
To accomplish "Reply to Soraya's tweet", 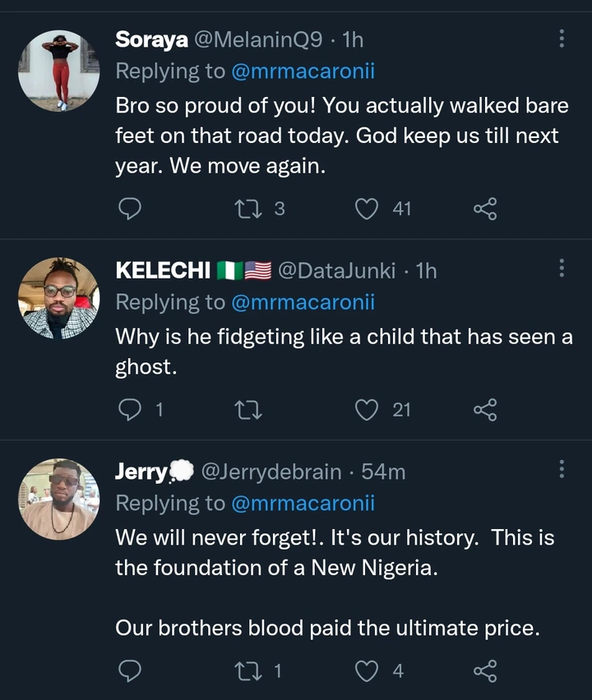I will pyautogui.click(x=130, y=210).
